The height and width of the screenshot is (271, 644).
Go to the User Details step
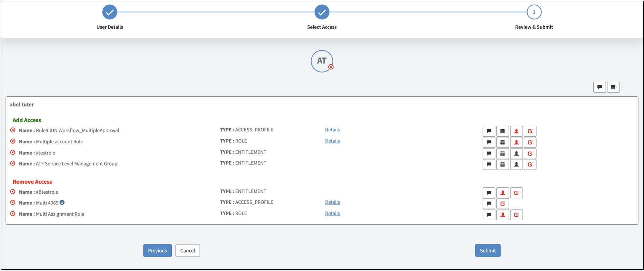point(110,12)
